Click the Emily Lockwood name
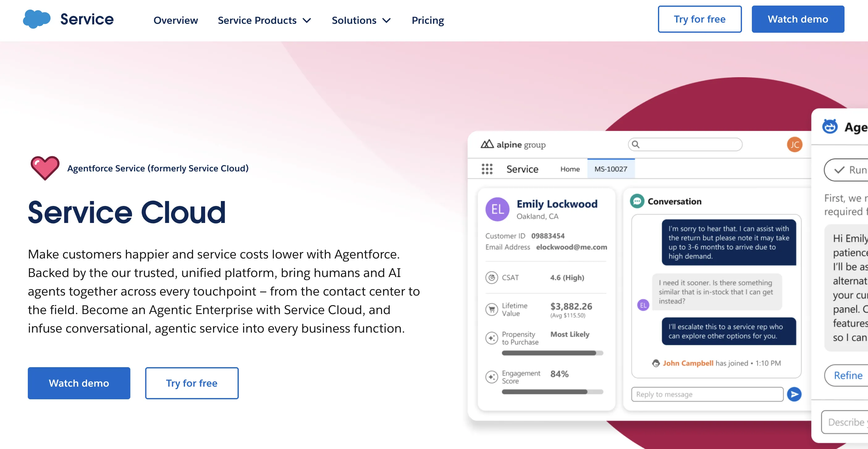Screen dimensions: 868x449 557,204
